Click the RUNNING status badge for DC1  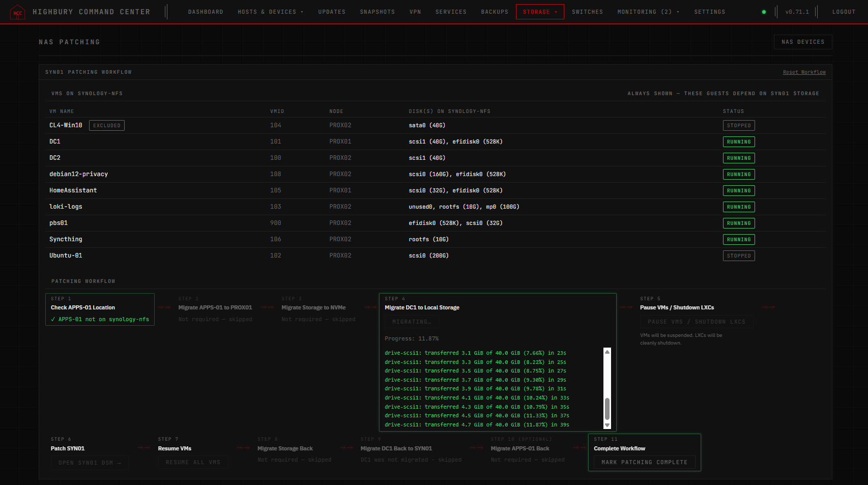click(739, 141)
